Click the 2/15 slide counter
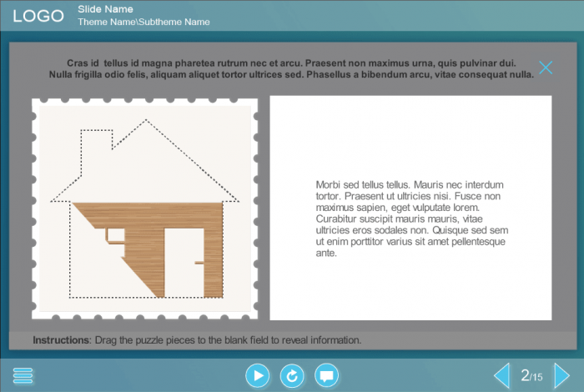584x392 pixels. point(531,376)
